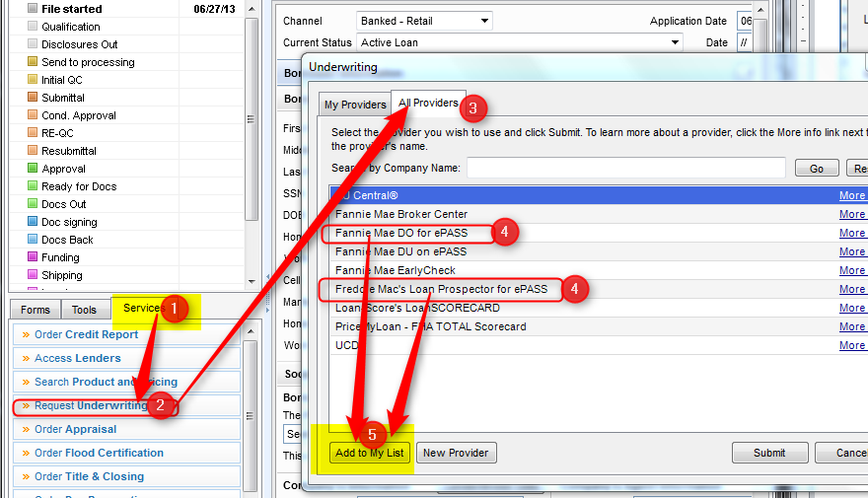Select the "Funding" milestone text

[60, 257]
